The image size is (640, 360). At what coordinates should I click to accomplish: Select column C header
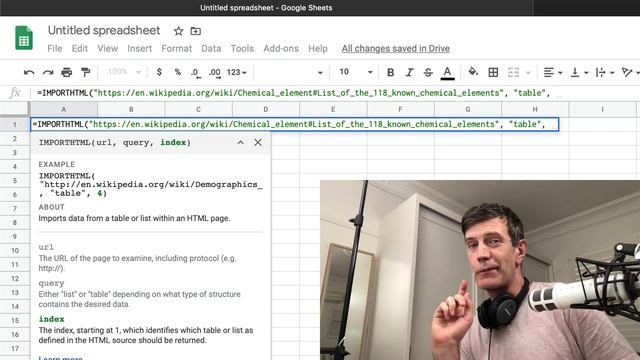click(x=198, y=109)
